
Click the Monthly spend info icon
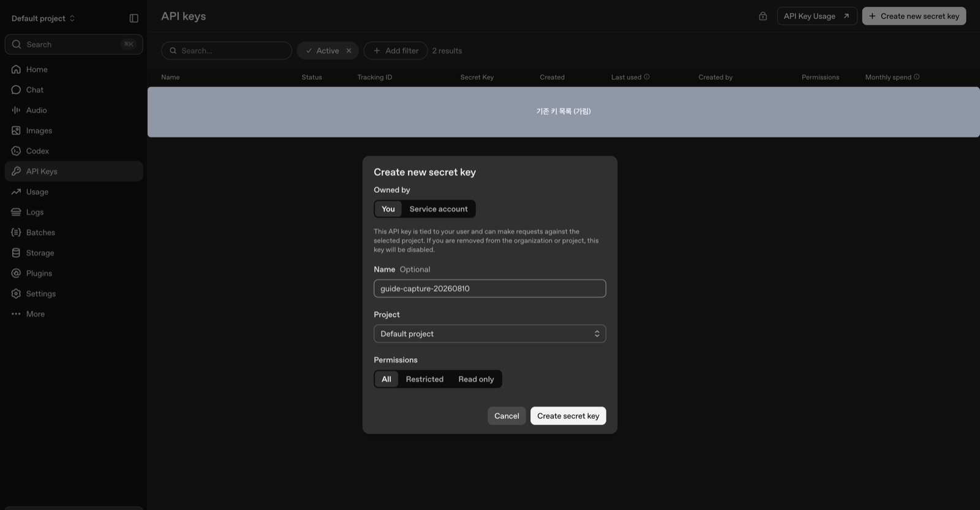[x=916, y=77]
